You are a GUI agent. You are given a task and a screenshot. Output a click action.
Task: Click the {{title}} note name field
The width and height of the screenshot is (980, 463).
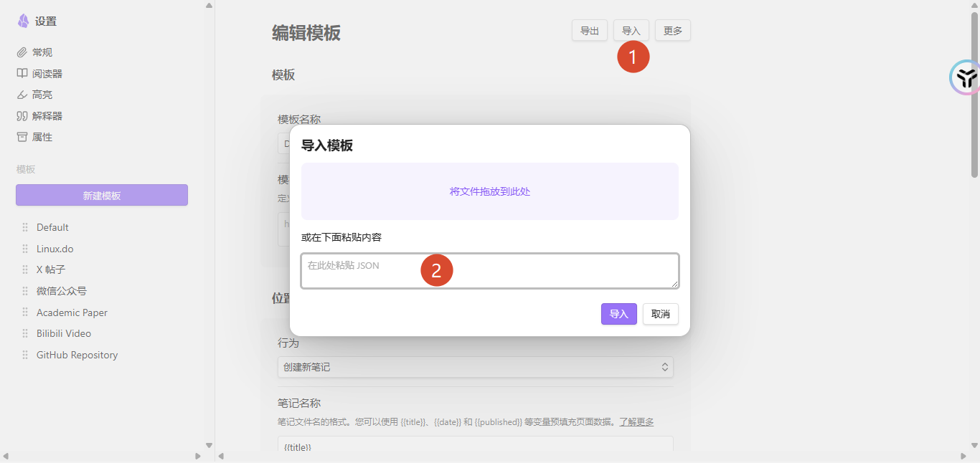(x=476, y=445)
